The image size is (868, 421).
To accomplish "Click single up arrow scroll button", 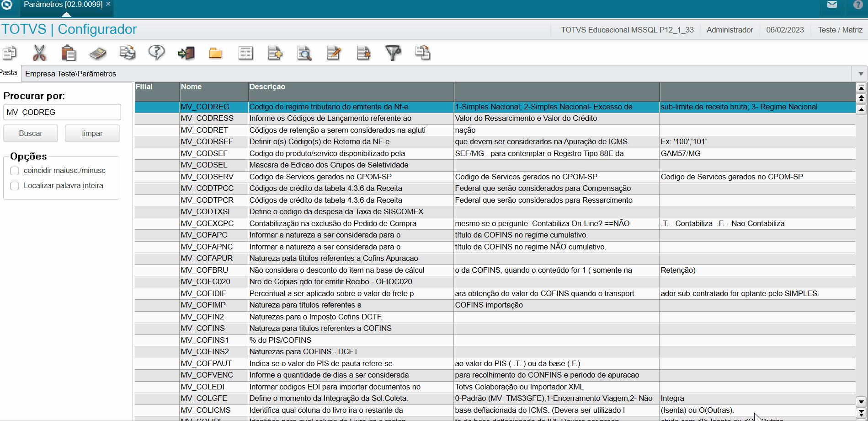I will click(x=861, y=109).
